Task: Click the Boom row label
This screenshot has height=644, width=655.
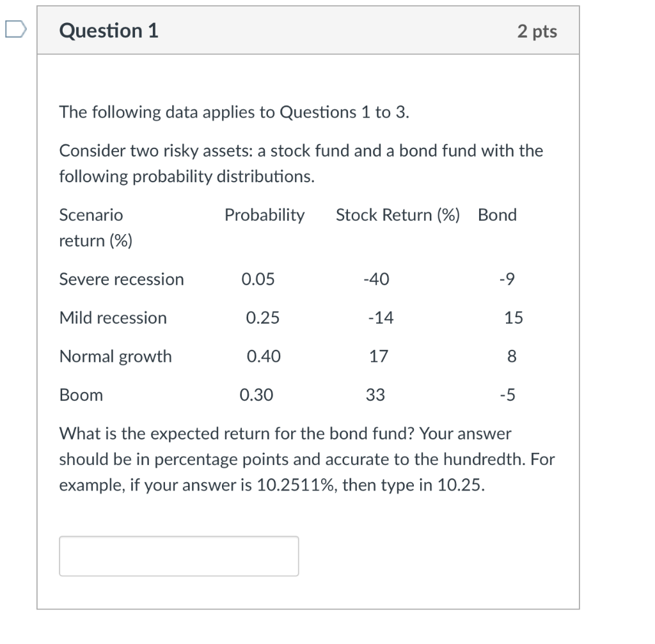Action: point(81,395)
